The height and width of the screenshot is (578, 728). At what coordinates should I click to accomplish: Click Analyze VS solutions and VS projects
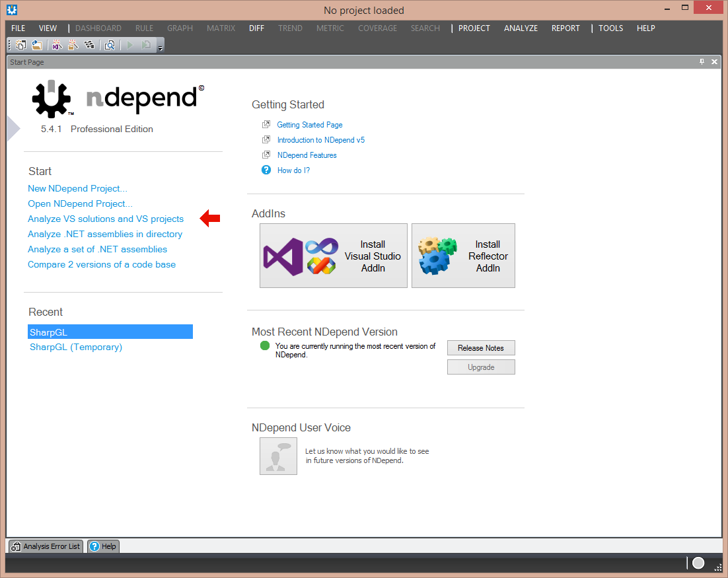click(x=106, y=219)
